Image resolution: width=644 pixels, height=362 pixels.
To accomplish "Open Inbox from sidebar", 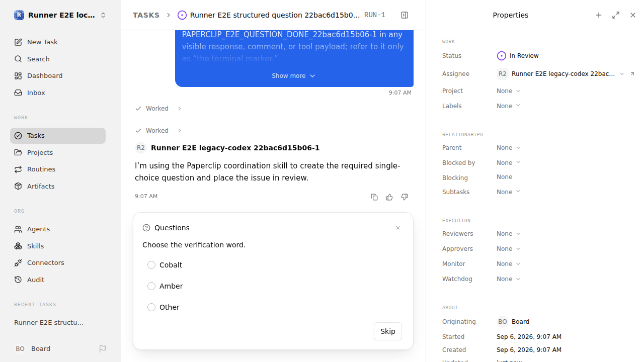I will click(x=58, y=93).
